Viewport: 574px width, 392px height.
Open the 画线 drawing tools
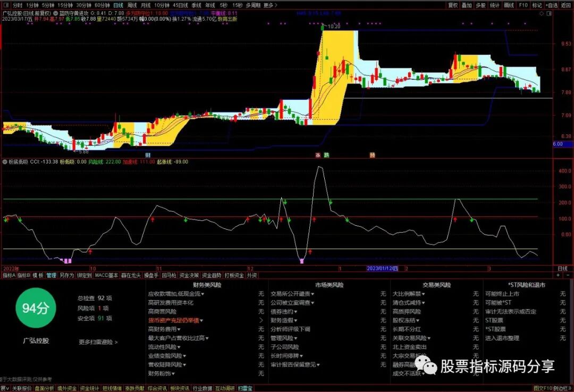point(509,5)
